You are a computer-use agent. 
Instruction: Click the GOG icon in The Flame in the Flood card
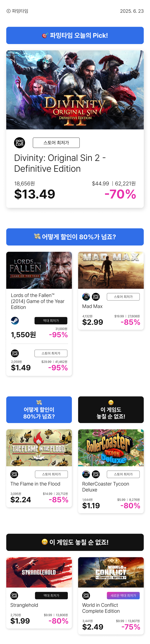14,474
